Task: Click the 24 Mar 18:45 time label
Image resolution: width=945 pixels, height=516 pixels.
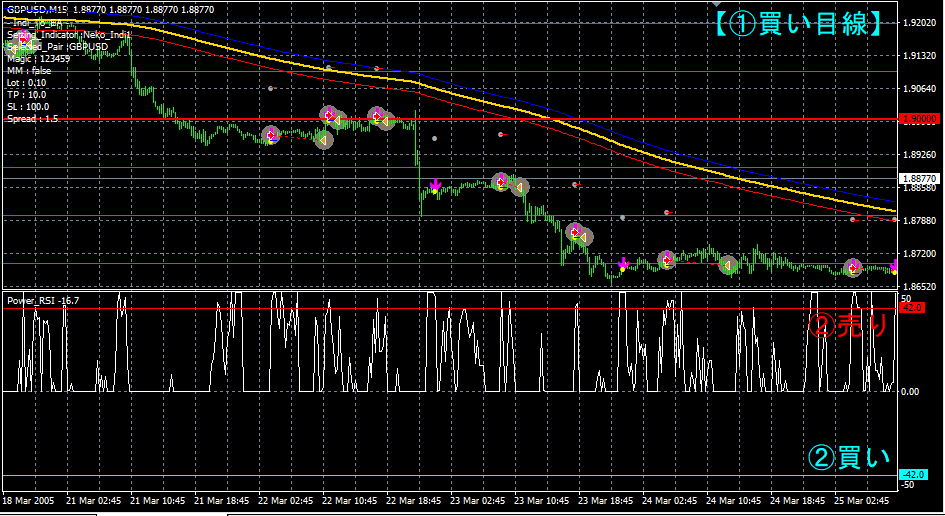Action: 797,501
